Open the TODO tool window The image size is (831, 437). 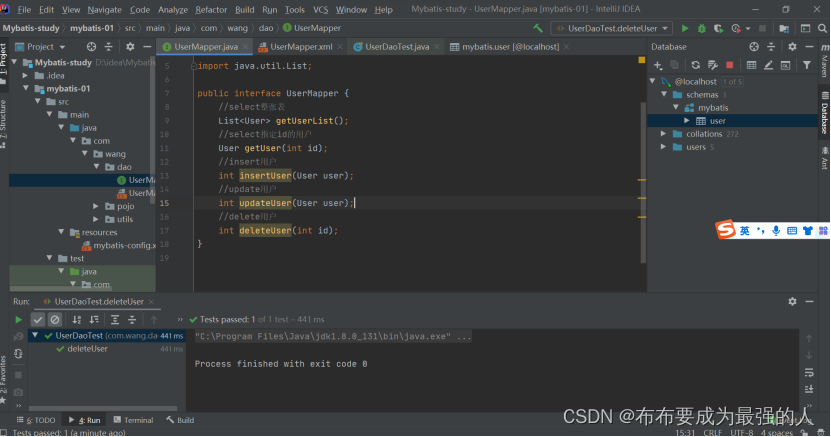(36, 420)
